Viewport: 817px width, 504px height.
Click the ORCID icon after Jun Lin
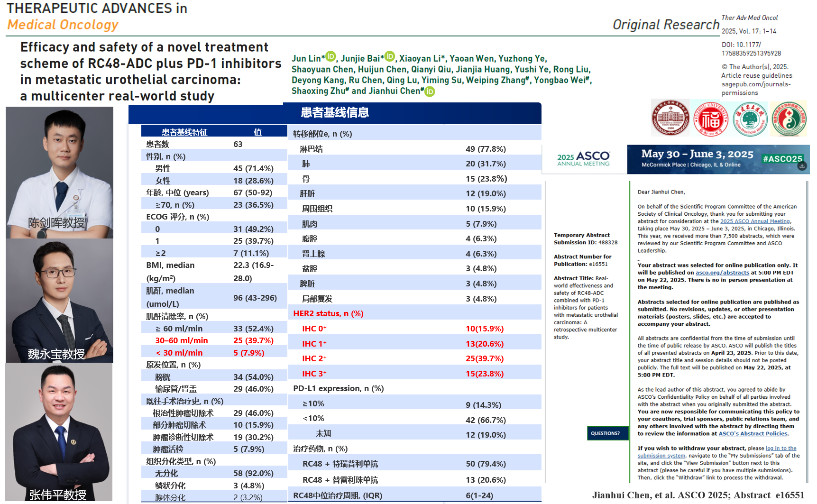(x=331, y=56)
